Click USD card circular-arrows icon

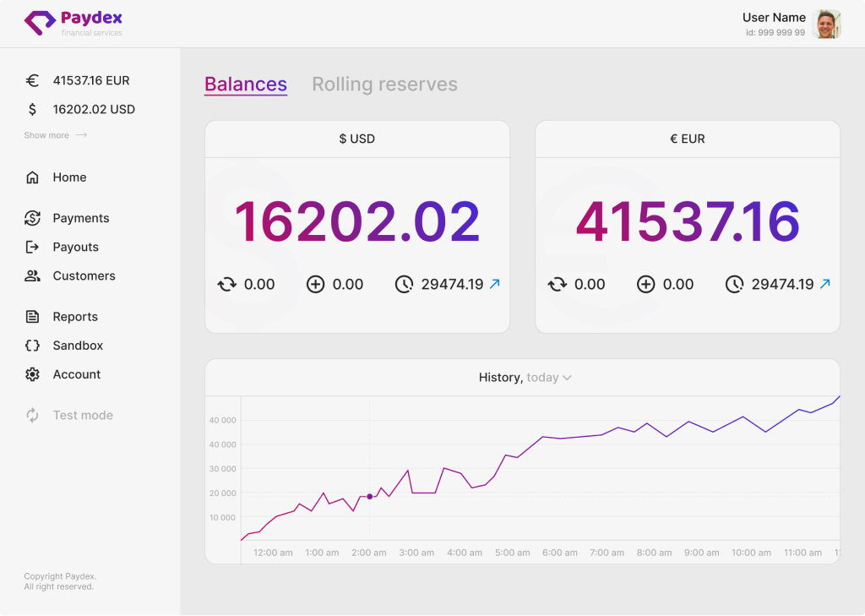click(x=226, y=284)
